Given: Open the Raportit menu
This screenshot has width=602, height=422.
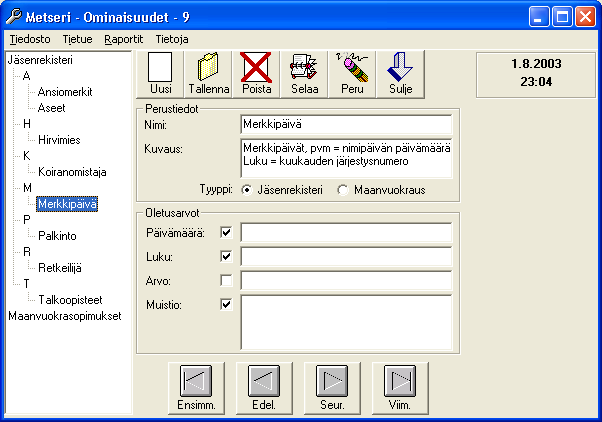Looking at the screenshot, I should (123, 39).
